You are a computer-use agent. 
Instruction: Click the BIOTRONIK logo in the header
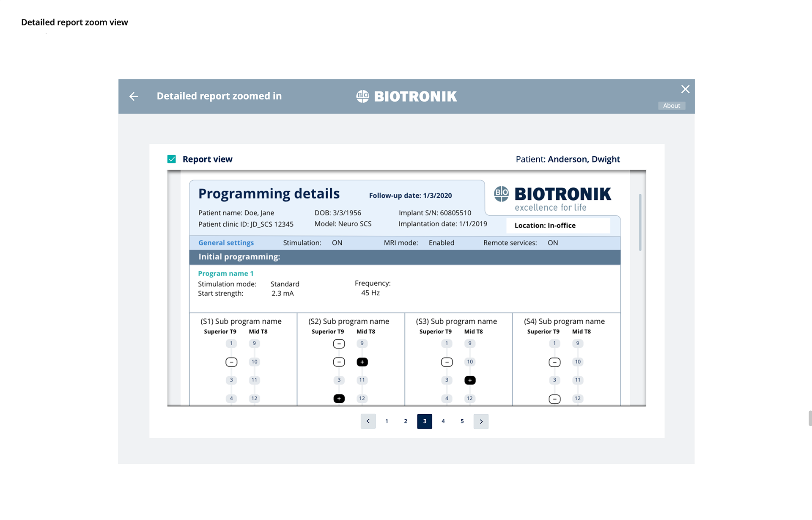click(x=406, y=96)
